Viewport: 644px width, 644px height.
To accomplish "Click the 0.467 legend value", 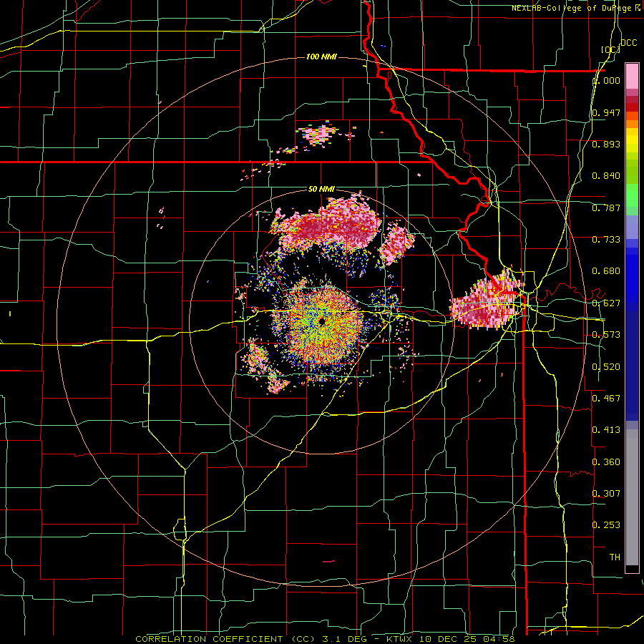I will pos(606,399).
